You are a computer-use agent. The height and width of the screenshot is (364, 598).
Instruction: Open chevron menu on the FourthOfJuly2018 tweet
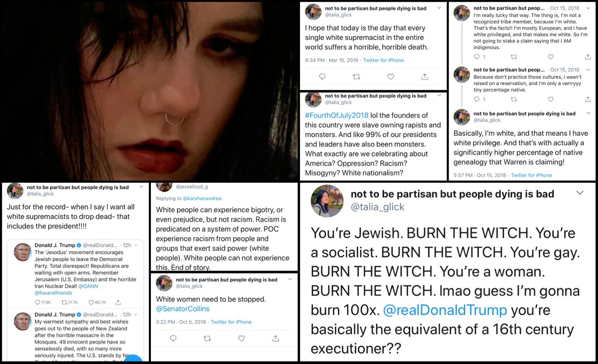pyautogui.click(x=439, y=95)
